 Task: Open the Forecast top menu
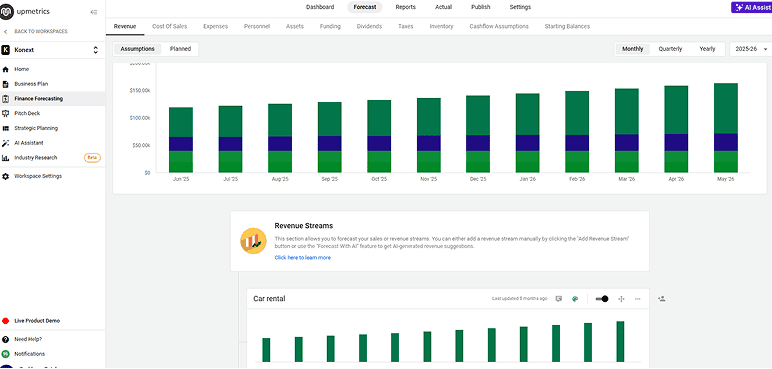click(x=365, y=7)
